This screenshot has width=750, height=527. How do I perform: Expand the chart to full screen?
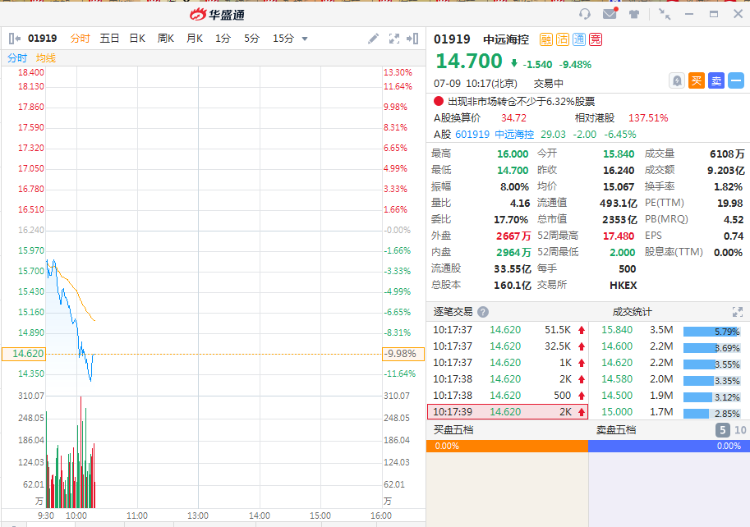pyautogui.click(x=394, y=39)
